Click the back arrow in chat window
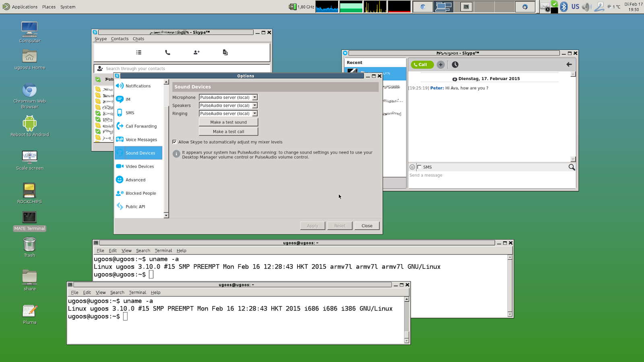 pyautogui.click(x=569, y=64)
